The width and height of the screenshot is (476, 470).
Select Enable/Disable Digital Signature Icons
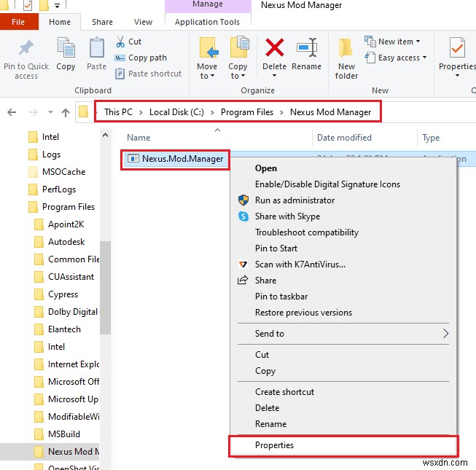pyautogui.click(x=343, y=184)
